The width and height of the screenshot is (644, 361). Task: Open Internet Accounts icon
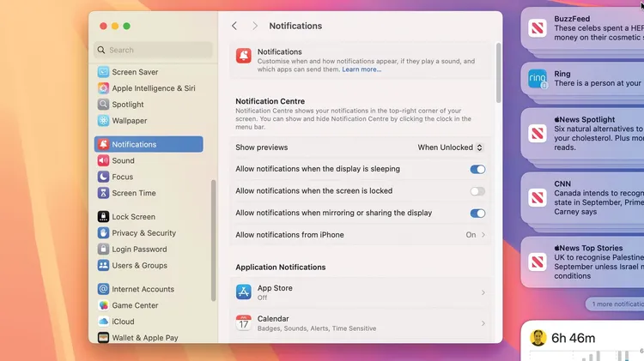[103, 289]
